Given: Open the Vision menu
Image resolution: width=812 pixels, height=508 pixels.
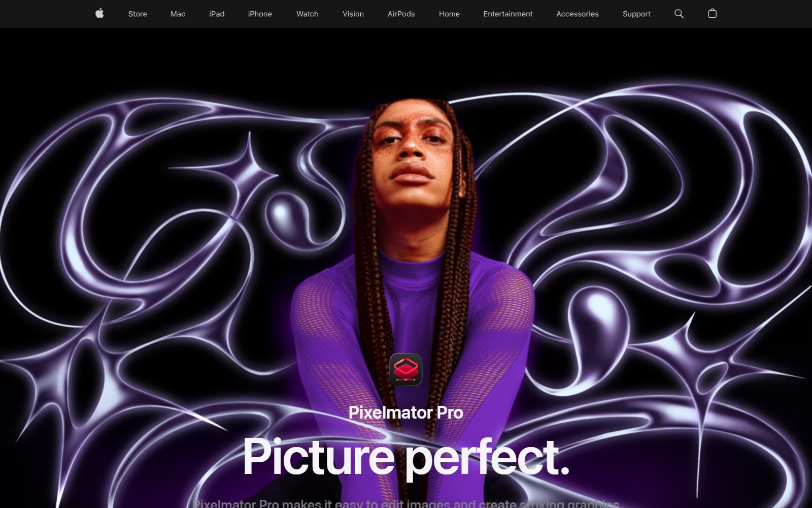Looking at the screenshot, I should (353, 14).
